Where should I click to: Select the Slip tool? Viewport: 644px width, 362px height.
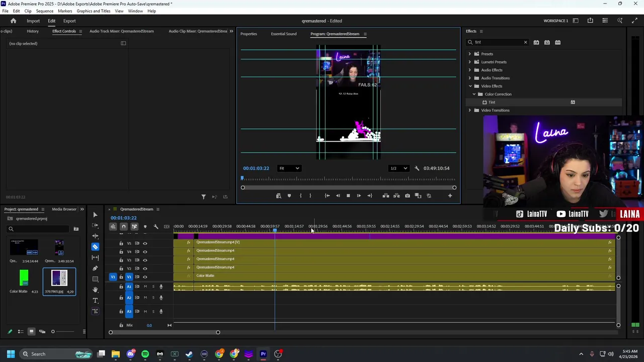point(95,257)
